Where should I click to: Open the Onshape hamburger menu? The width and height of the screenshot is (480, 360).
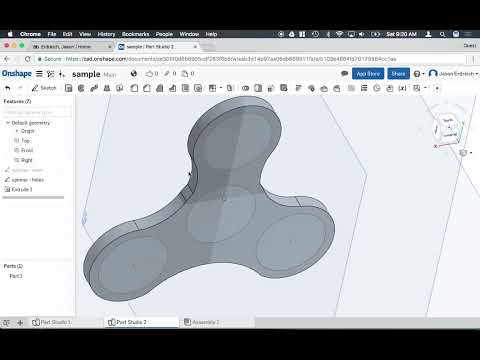point(39,74)
